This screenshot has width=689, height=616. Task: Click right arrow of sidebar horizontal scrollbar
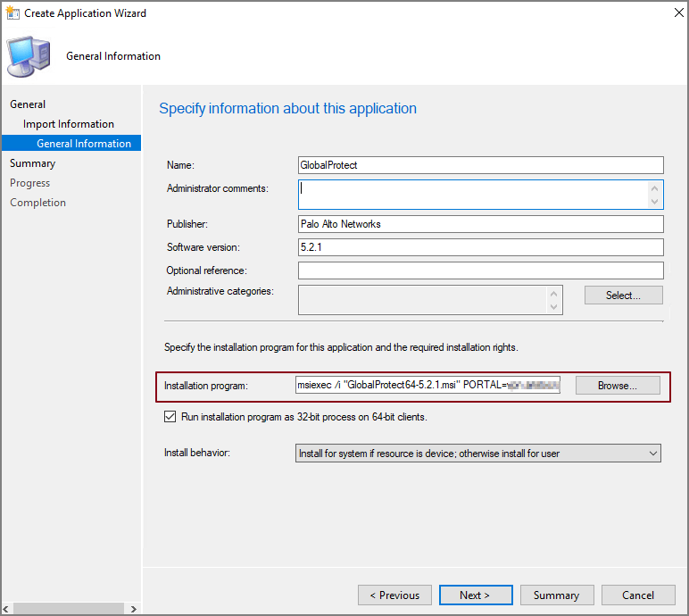(134, 609)
